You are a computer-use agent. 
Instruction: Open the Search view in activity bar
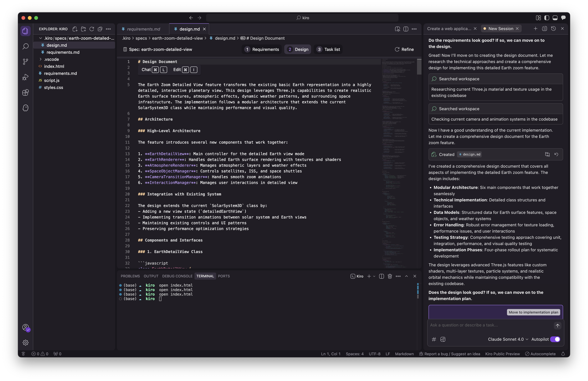[25, 46]
